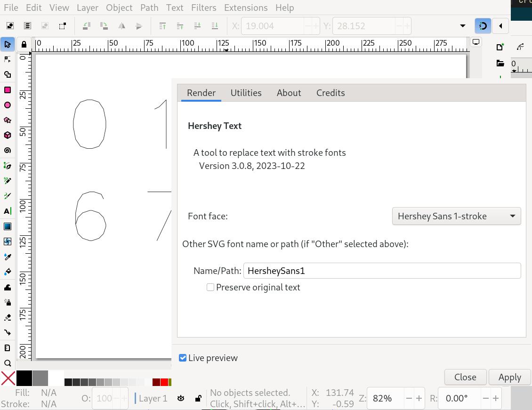Image resolution: width=532 pixels, height=410 pixels.
Task: Select the Connector tool
Action: (x=8, y=333)
